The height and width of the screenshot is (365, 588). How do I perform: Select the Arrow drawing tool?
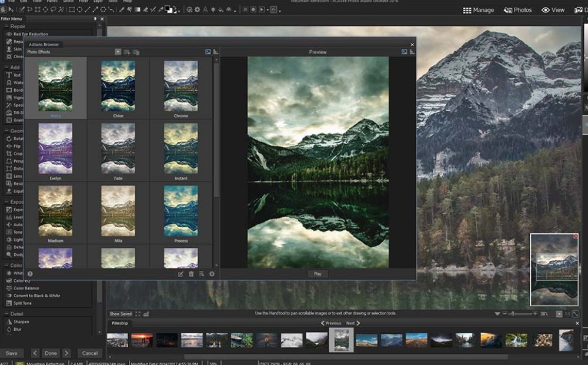(95, 10)
